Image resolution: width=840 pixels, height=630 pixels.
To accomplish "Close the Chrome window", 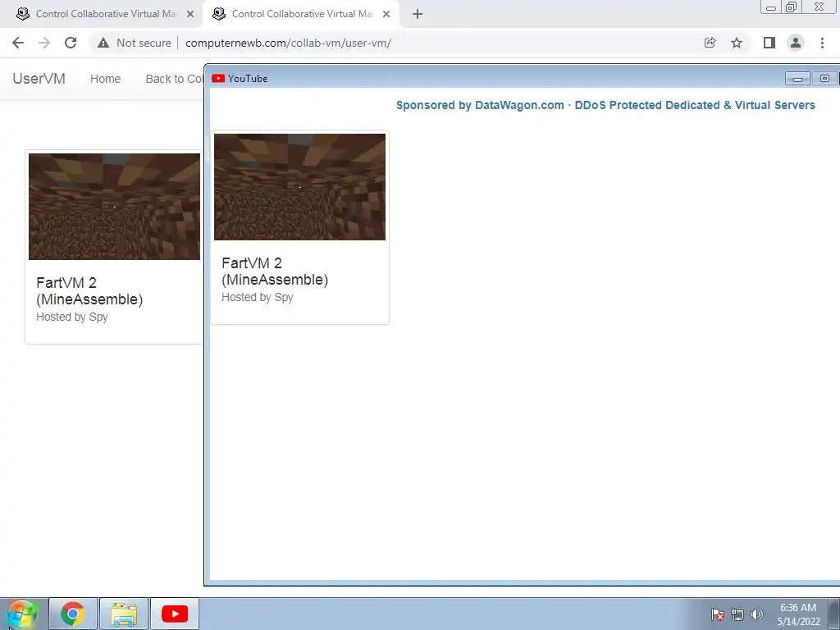I will (x=819, y=7).
